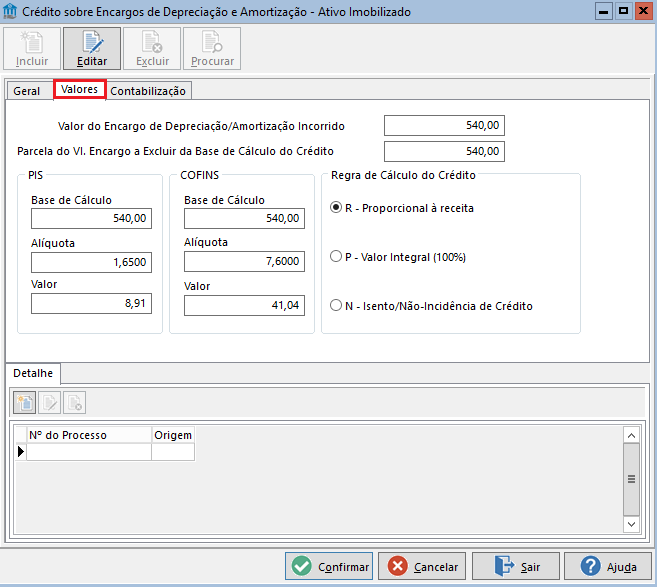This screenshot has width=657, height=587.
Task: Click the Confirmar button
Action: click(x=329, y=566)
